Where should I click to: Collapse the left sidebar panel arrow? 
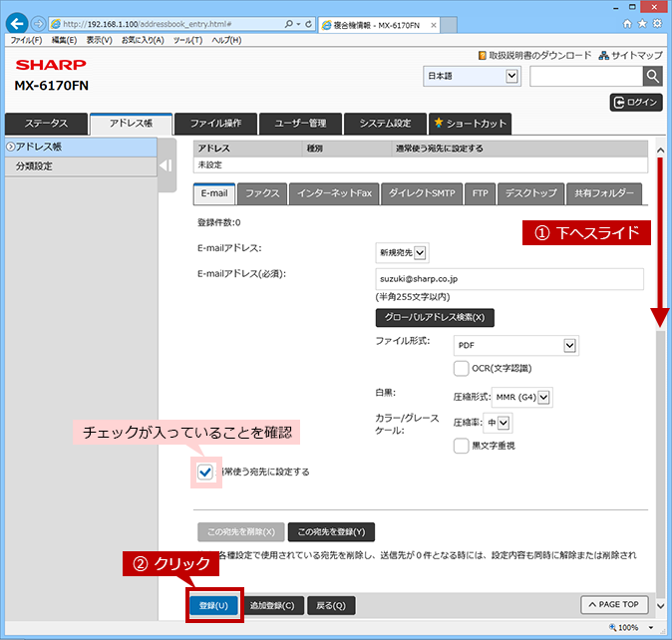click(x=167, y=165)
